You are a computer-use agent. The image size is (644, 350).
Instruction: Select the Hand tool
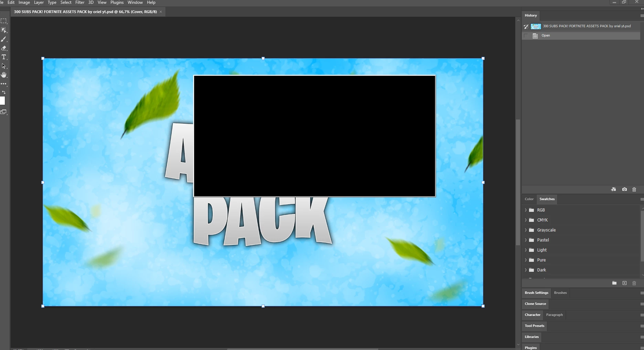pyautogui.click(x=4, y=75)
